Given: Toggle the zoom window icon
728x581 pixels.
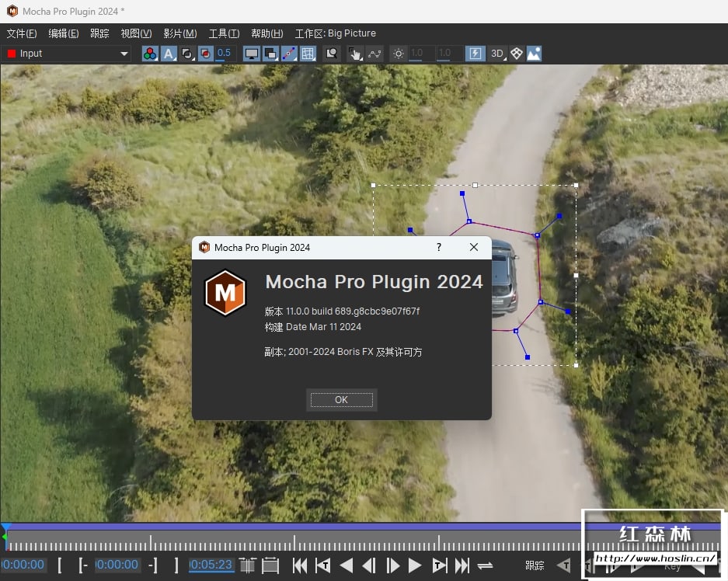Looking at the screenshot, I should (x=332, y=54).
